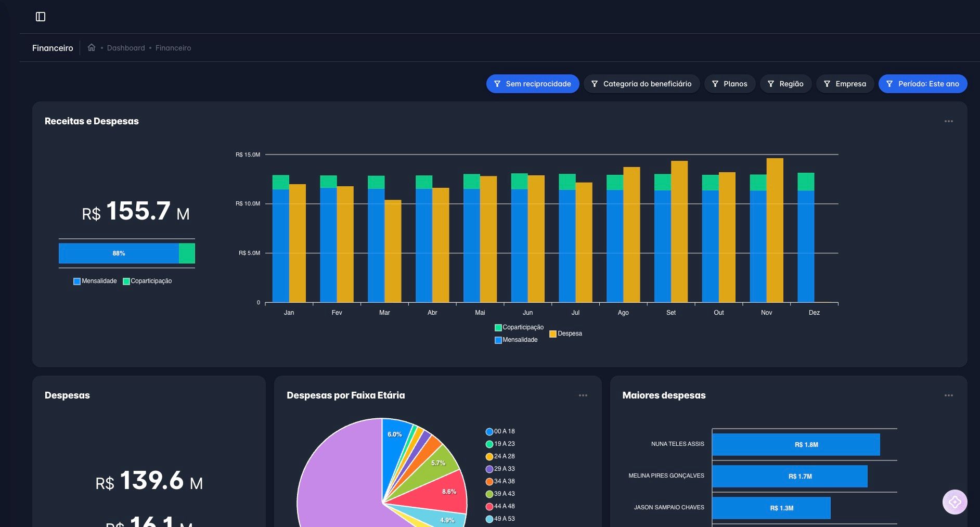Click the AI assistant sparkle button
980x527 pixels.
[955, 502]
